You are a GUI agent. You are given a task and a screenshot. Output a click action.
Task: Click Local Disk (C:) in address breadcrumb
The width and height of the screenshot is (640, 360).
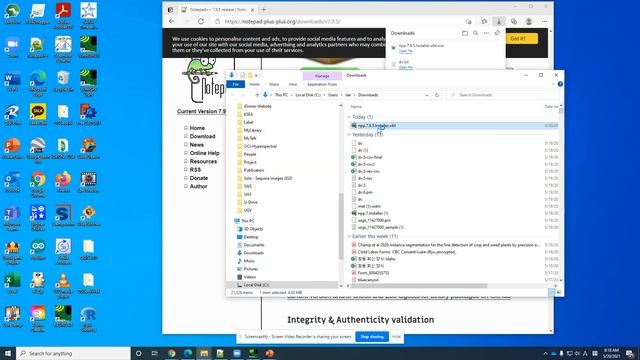coord(308,95)
